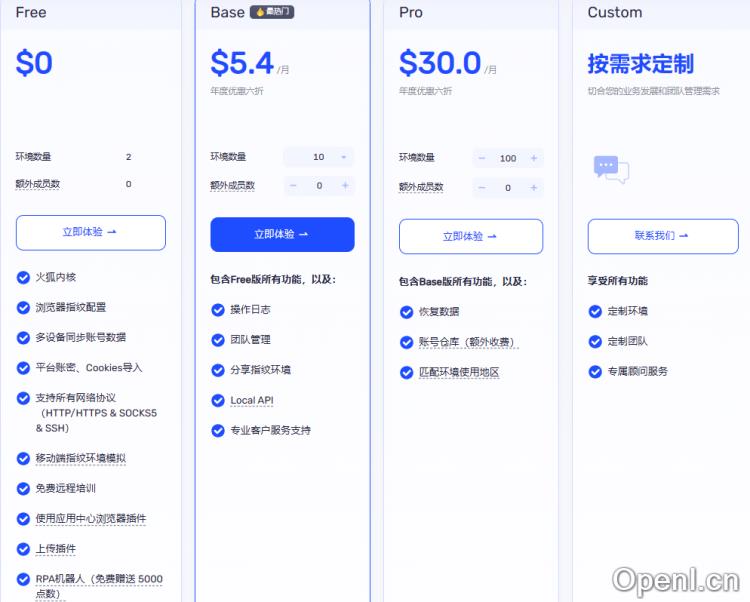Image resolution: width=750 pixels, height=602 pixels.
Task: Click the 联系我们 button in Custom plan
Action: [x=662, y=236]
